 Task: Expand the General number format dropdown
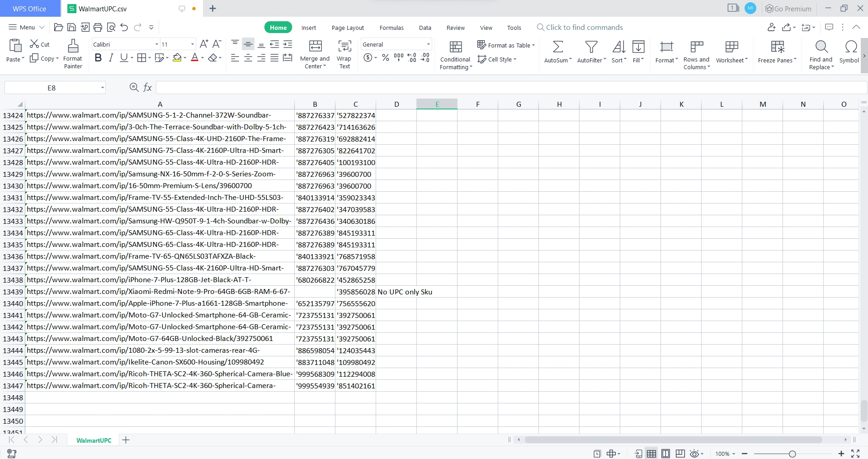(428, 44)
